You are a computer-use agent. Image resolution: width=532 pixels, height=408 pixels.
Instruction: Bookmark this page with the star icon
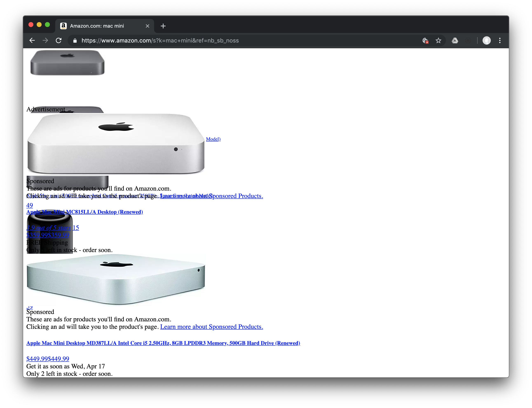click(x=438, y=41)
